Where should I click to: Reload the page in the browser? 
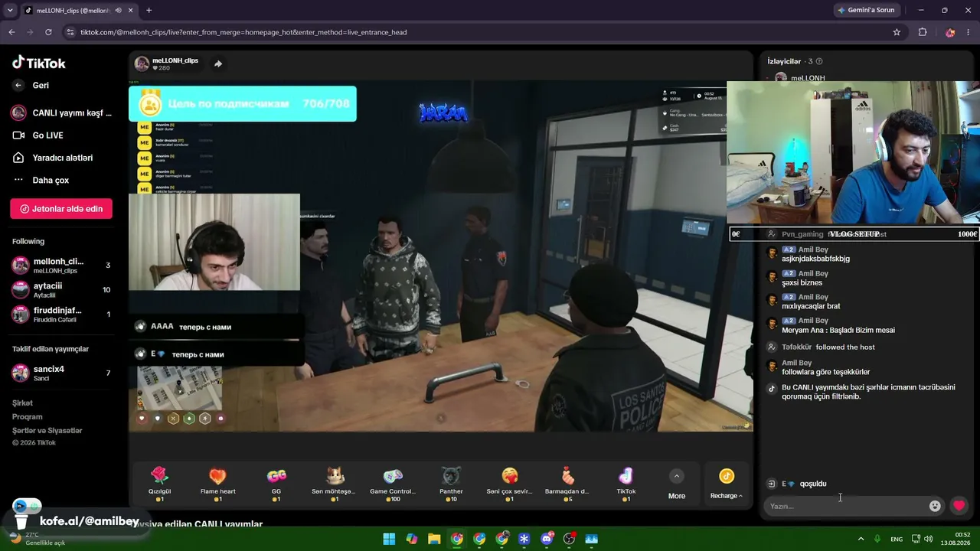click(x=48, y=32)
